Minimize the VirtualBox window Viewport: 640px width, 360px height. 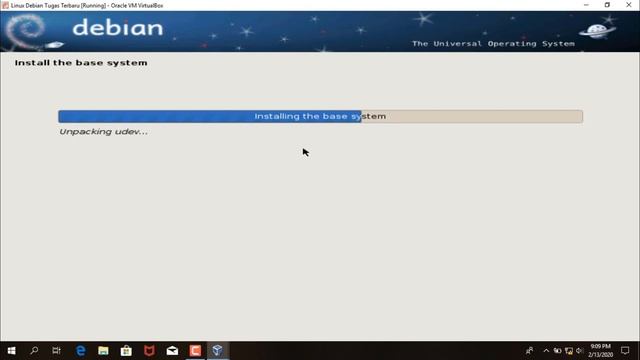[x=587, y=5]
